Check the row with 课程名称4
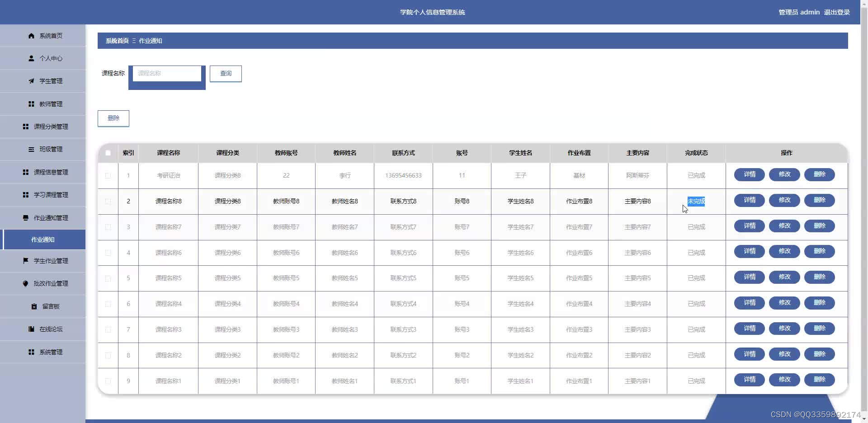868x423 pixels. 108,304
